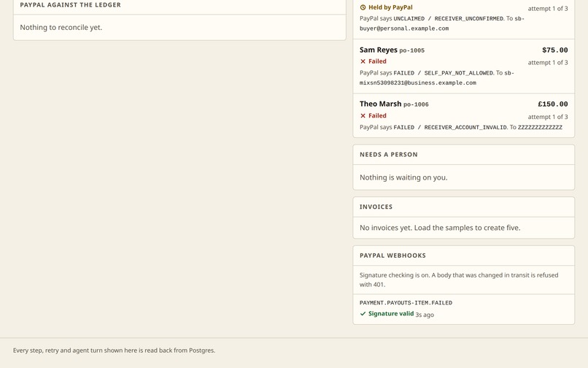588x368 pixels.
Task: Click the red X icon on Theo Marsh payout
Action: 363,115
